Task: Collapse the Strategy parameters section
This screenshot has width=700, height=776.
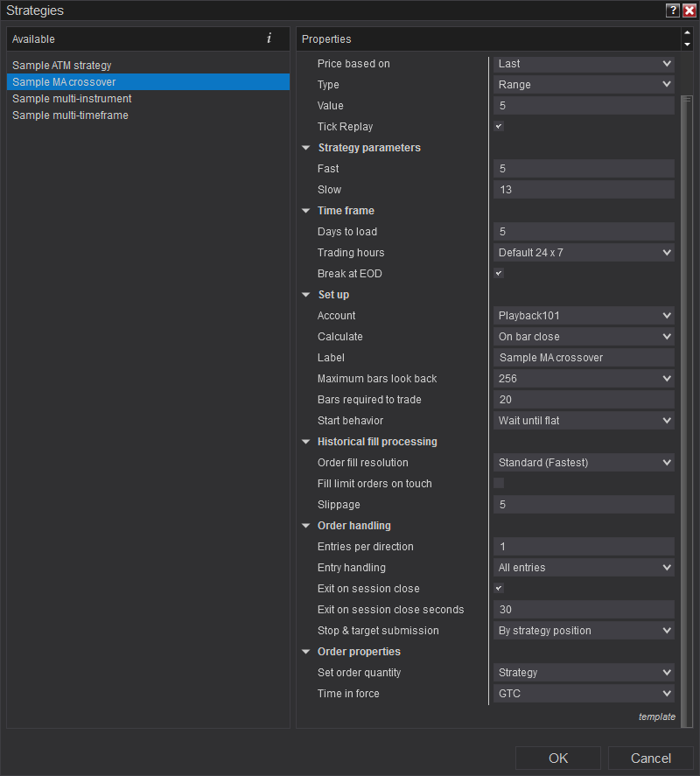Action: [x=306, y=148]
